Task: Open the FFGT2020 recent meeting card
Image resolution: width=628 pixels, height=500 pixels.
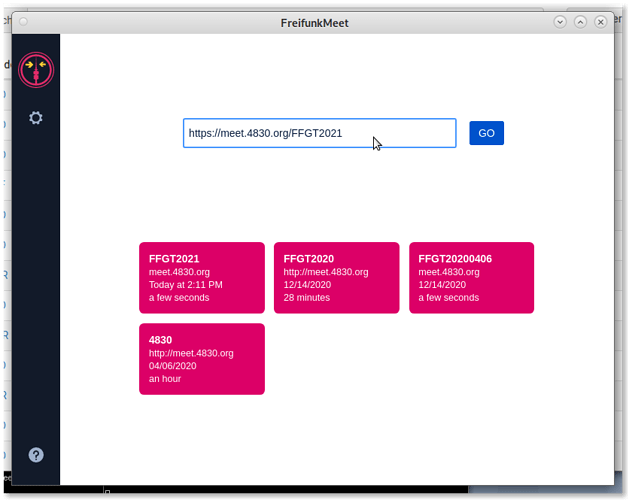Action: pos(336,278)
